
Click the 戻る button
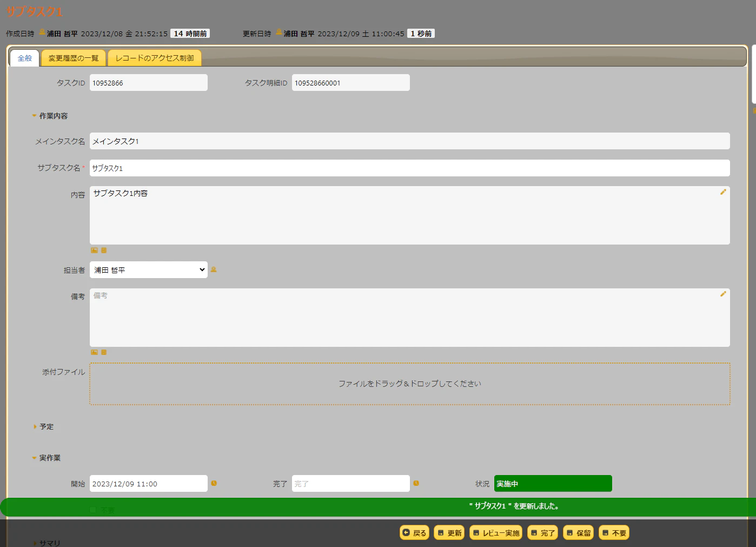[x=415, y=533]
